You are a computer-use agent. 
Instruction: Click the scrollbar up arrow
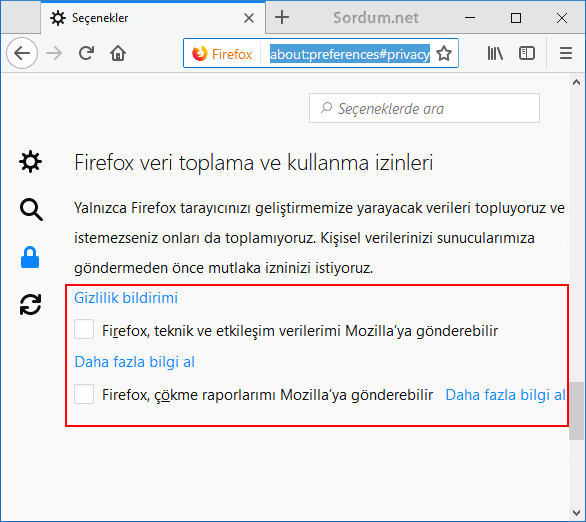576,82
